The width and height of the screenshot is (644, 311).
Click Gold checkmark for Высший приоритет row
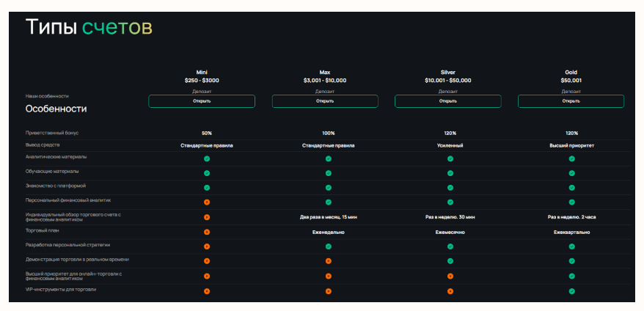coord(571,277)
